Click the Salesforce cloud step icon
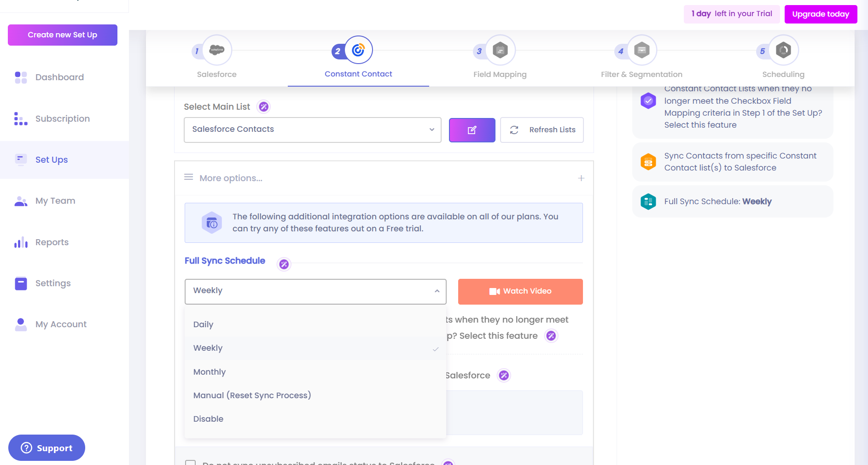Viewport: 868px width, 465px height. (217, 50)
